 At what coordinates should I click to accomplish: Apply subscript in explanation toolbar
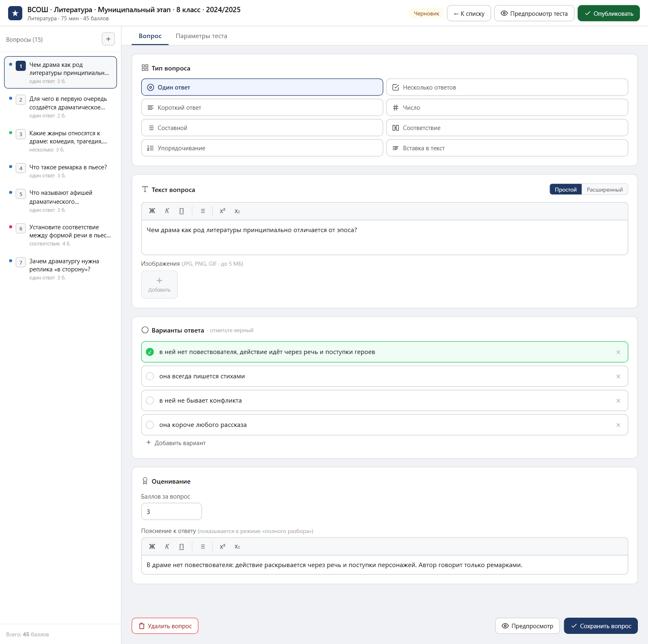[x=237, y=546]
